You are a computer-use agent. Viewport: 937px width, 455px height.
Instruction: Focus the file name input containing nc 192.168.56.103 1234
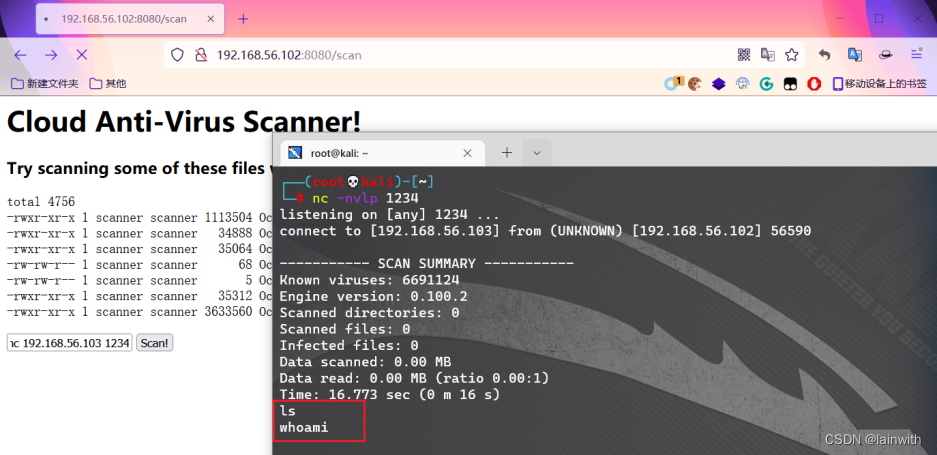pyautogui.click(x=69, y=343)
